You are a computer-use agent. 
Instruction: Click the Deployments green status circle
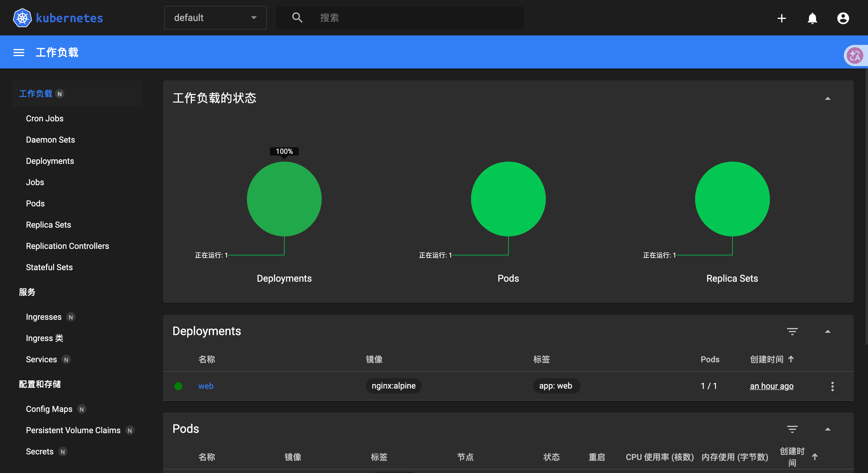tap(284, 199)
